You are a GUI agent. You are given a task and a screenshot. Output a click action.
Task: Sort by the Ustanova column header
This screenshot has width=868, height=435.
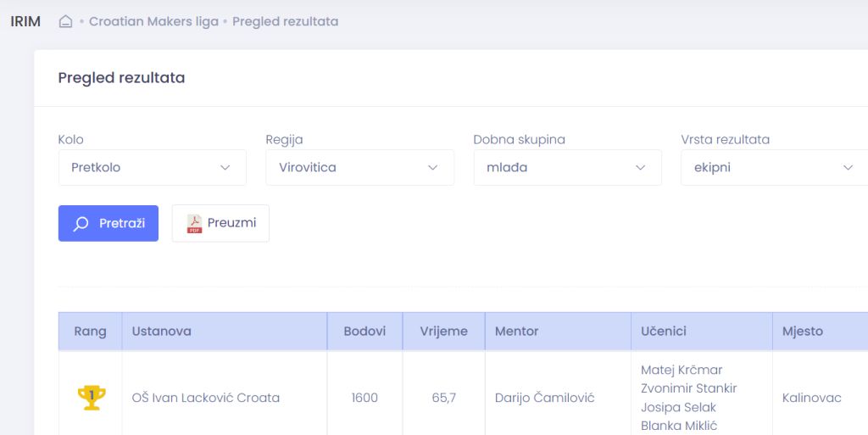click(x=225, y=332)
